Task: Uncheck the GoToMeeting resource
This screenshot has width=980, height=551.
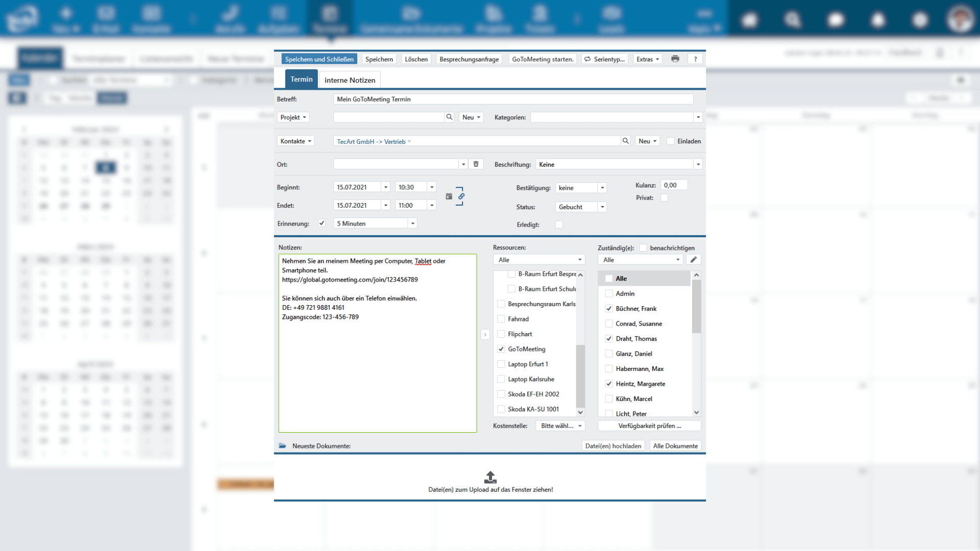Action: (501, 349)
